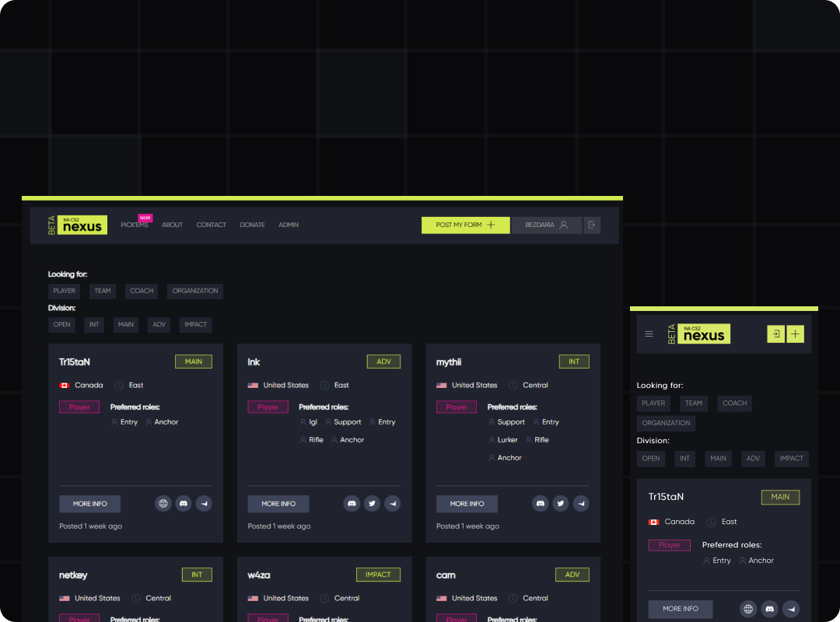
Task: Click the globe website icon on Tr15taN's card
Action: click(x=163, y=504)
